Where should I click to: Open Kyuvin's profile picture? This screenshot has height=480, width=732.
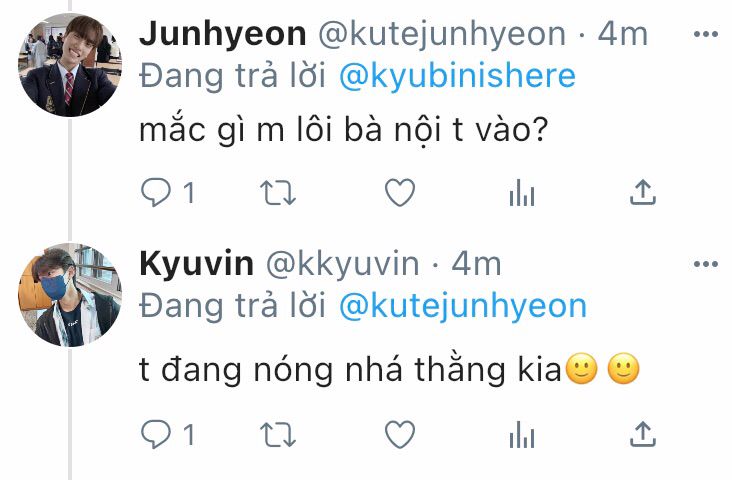(x=70, y=295)
